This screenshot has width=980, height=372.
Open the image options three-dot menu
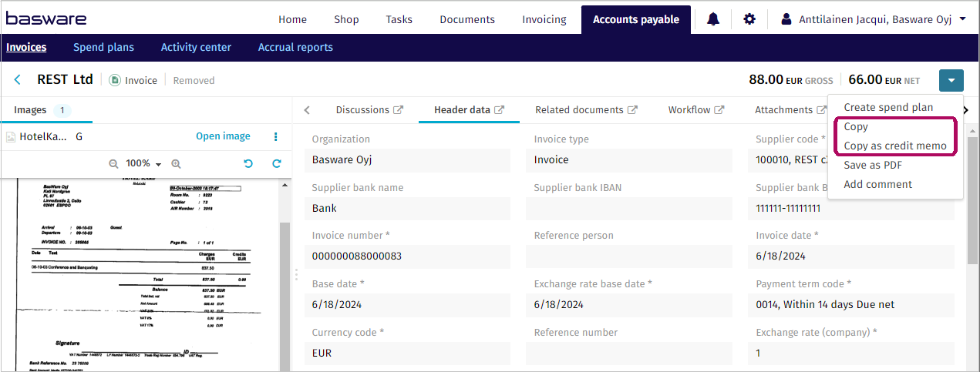click(276, 136)
